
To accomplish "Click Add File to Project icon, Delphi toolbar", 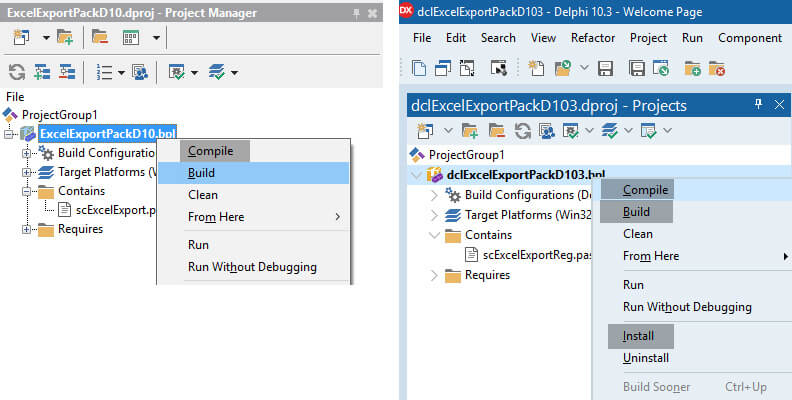I will click(x=692, y=68).
